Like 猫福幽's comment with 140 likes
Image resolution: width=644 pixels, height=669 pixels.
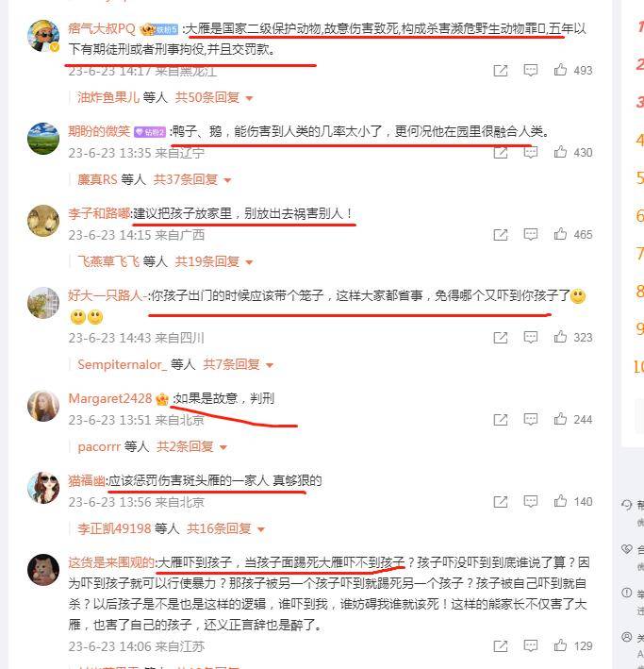[572, 501]
